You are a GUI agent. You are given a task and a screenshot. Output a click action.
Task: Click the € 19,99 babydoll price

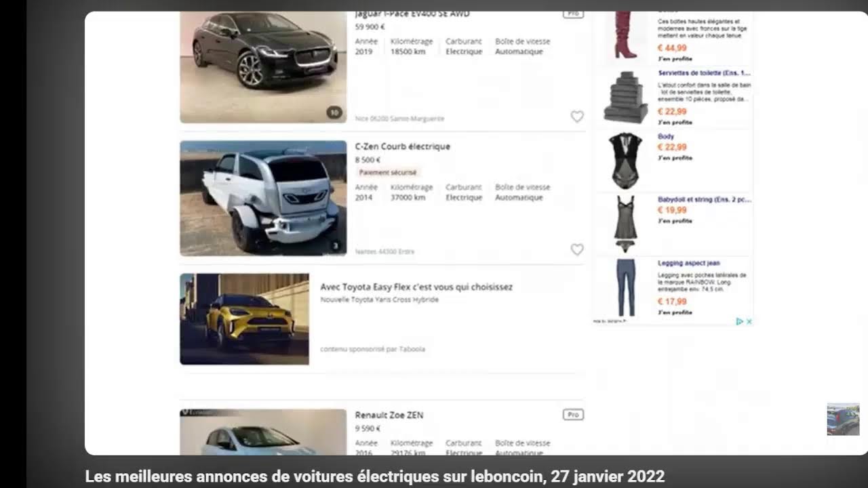672,210
